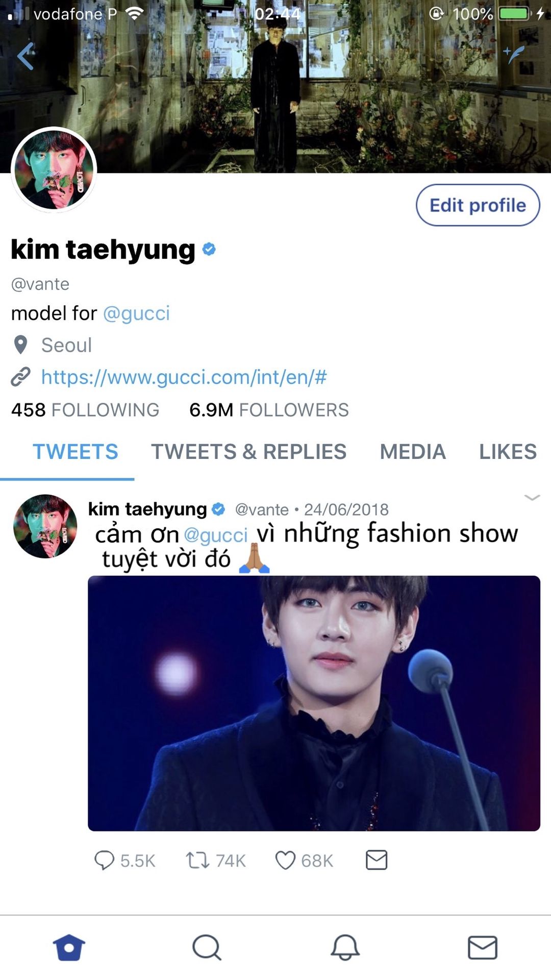The width and height of the screenshot is (551, 980).
Task: Open the Notifications bell icon
Action: (x=345, y=947)
